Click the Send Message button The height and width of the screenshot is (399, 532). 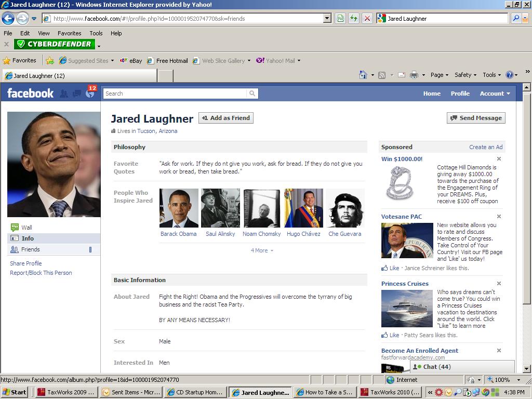(476, 118)
